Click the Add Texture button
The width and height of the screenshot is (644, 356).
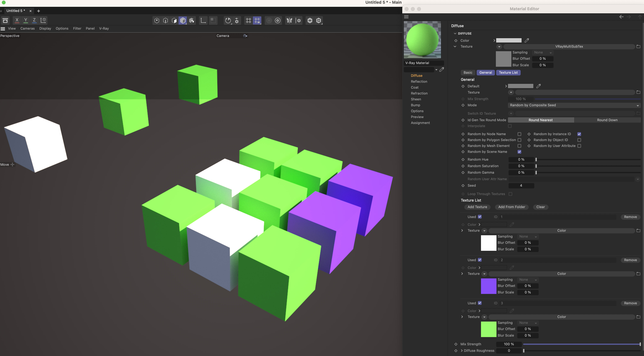click(x=477, y=207)
